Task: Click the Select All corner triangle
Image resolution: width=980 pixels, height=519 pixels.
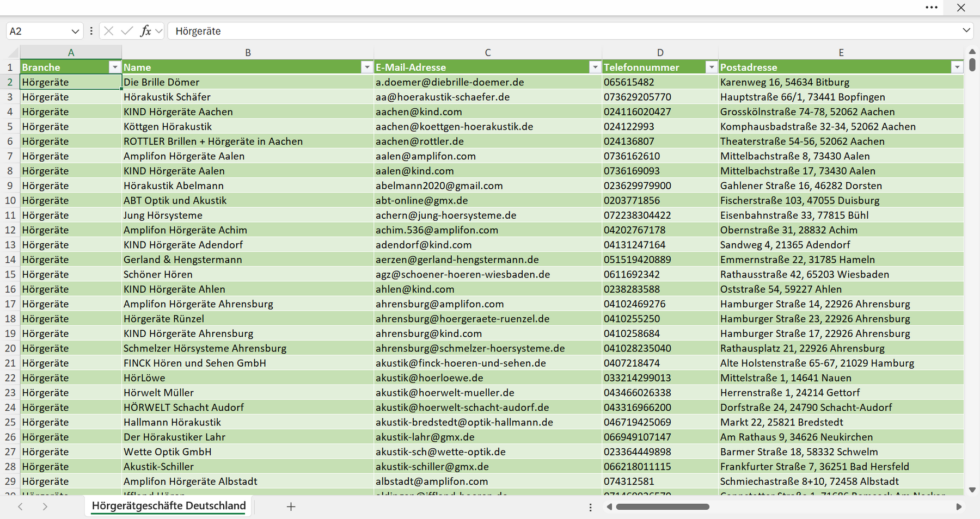Action: 13,52
